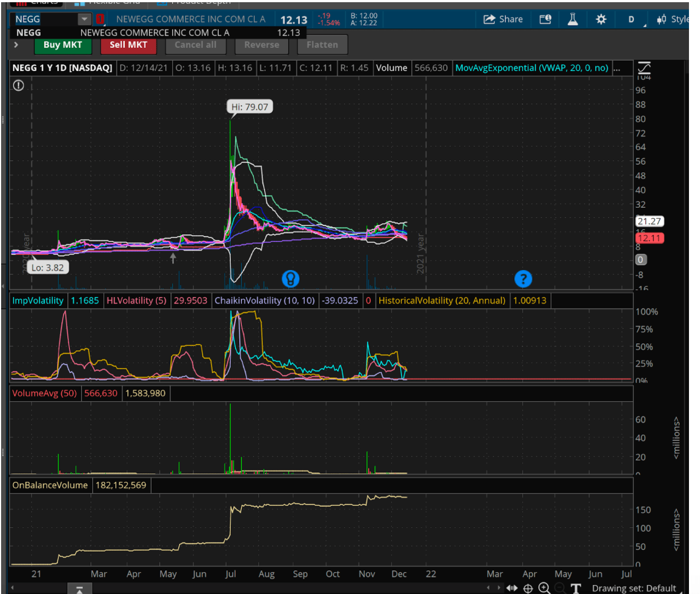Image resolution: width=700 pixels, height=594 pixels.
Task: Click the zoom out magnifier icon
Action: coord(559,588)
